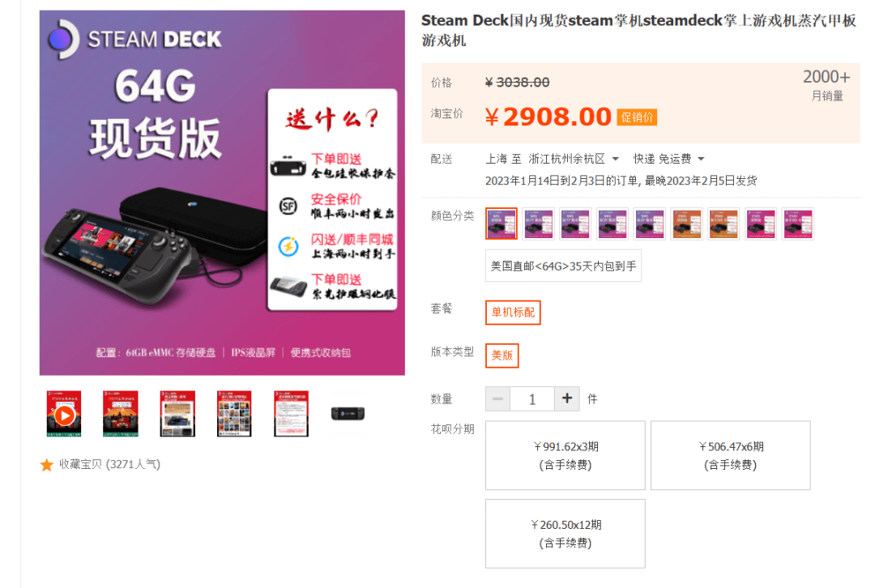Image resolution: width=875 pixels, height=588 pixels.
Task: Choose the orange sixth color variant
Action: point(686,224)
